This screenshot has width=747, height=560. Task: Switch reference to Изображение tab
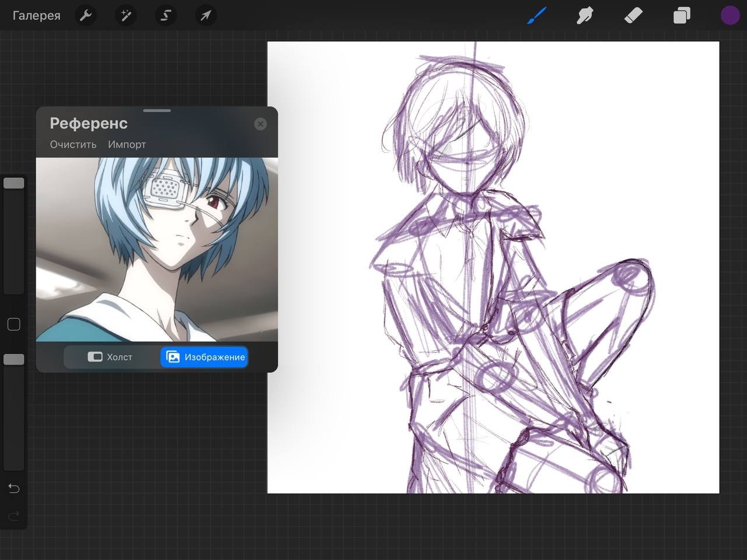pos(204,357)
